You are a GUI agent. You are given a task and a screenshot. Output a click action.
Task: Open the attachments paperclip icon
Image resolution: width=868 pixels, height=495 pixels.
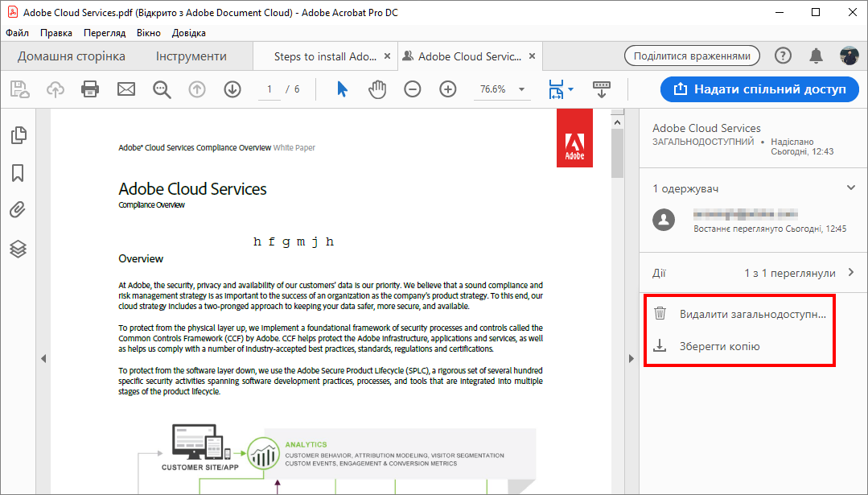[18, 210]
